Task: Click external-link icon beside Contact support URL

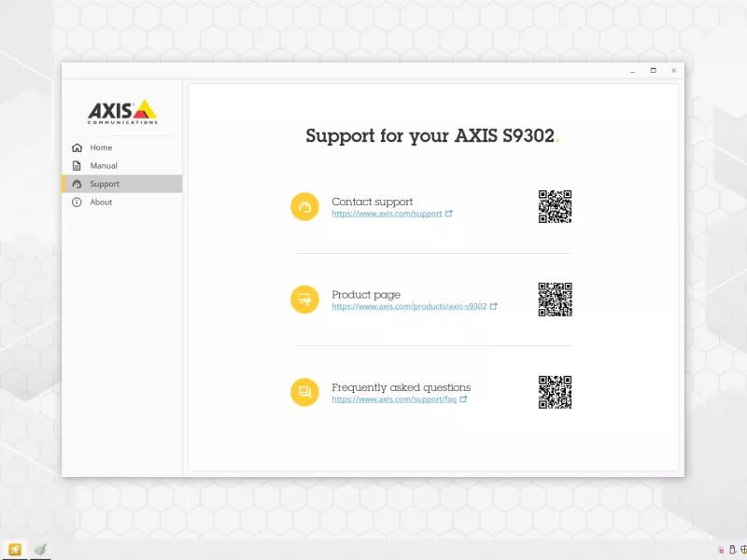Action: tap(449, 214)
